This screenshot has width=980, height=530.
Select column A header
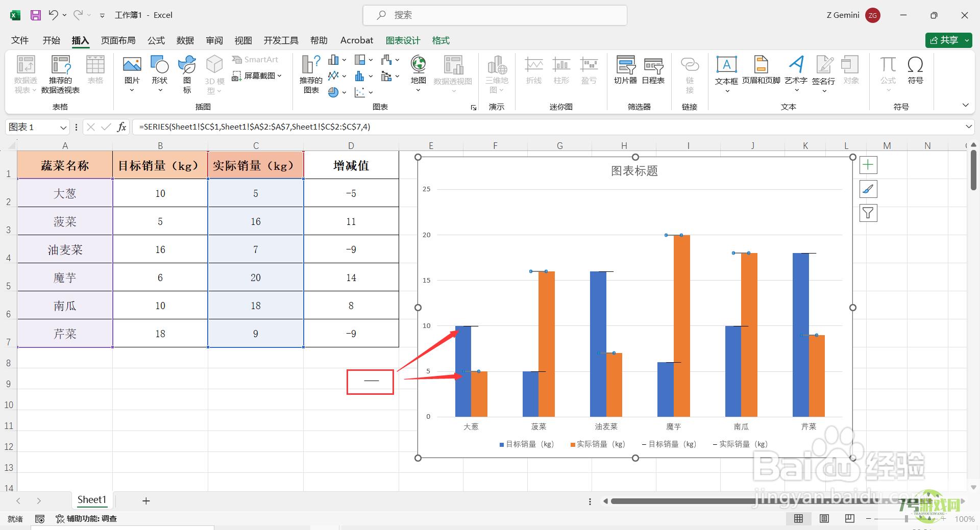coord(65,145)
